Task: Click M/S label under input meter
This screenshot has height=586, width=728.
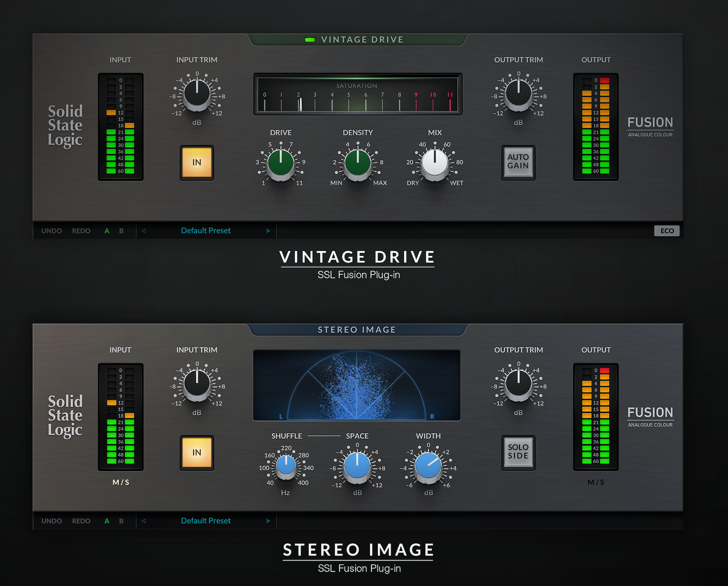Action: point(121,482)
